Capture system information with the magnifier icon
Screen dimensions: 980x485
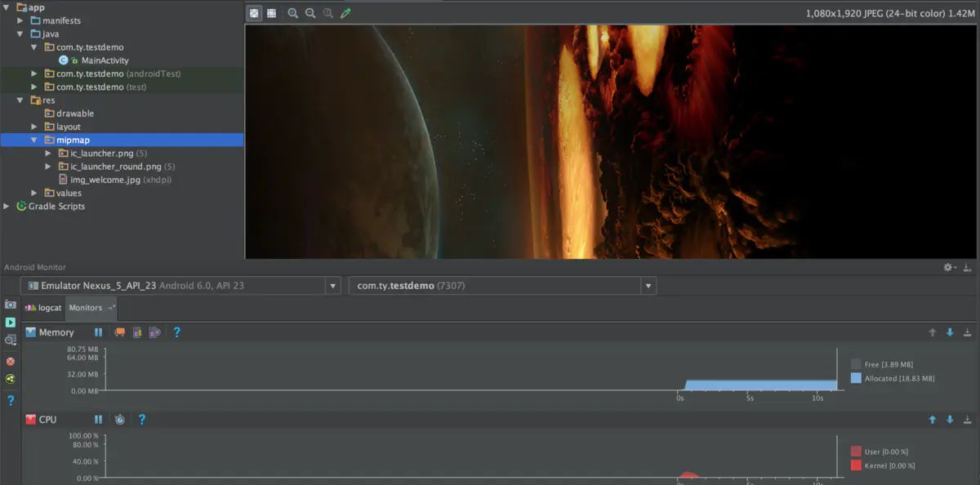[11, 340]
